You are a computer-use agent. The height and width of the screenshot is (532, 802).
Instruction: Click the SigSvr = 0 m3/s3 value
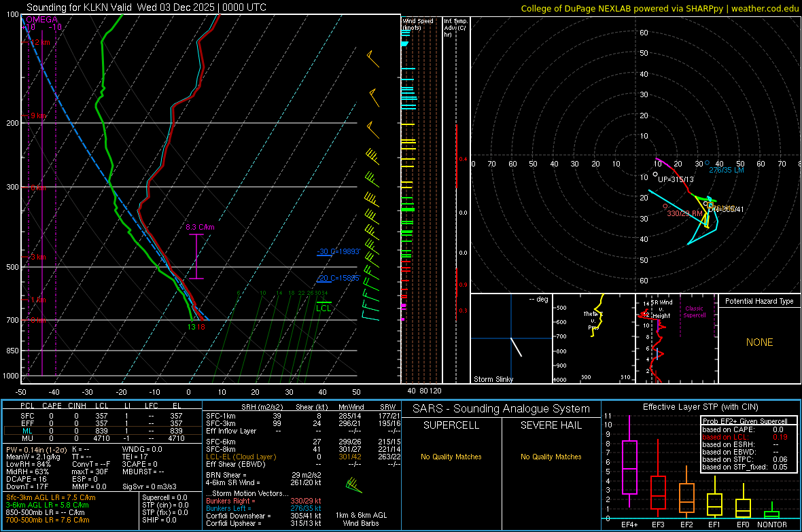click(150, 487)
